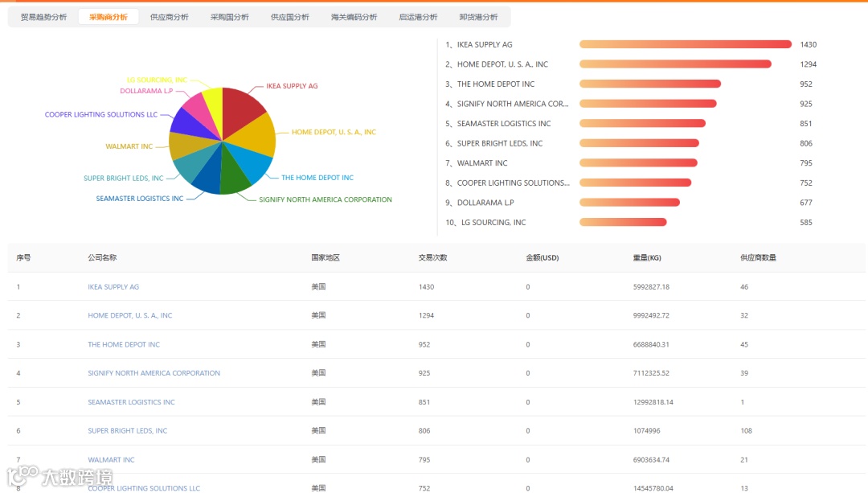Click the purple COOPER LIGHTING pie slice
The height and width of the screenshot is (493, 868).
pyautogui.click(x=190, y=126)
